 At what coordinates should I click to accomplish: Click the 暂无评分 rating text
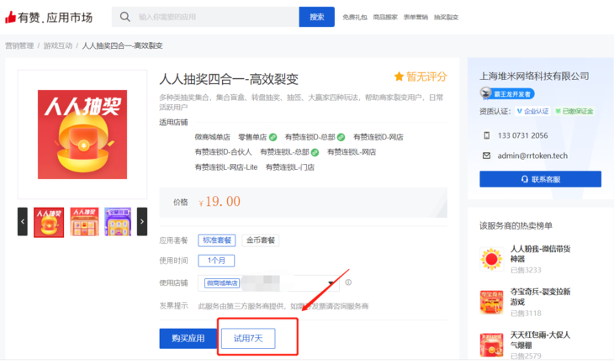click(x=426, y=76)
